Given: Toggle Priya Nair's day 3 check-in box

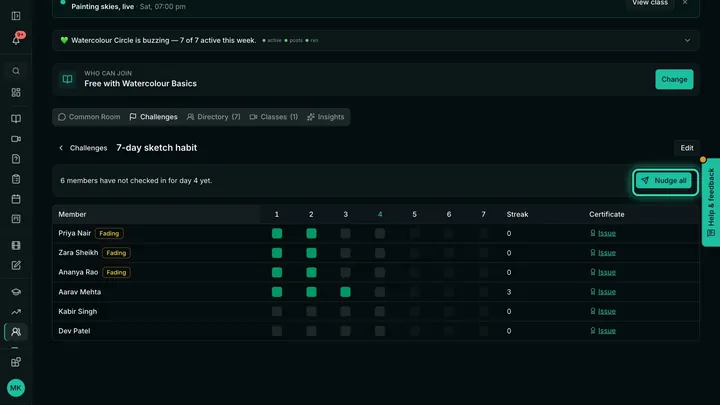Looking at the screenshot, I should (x=345, y=234).
